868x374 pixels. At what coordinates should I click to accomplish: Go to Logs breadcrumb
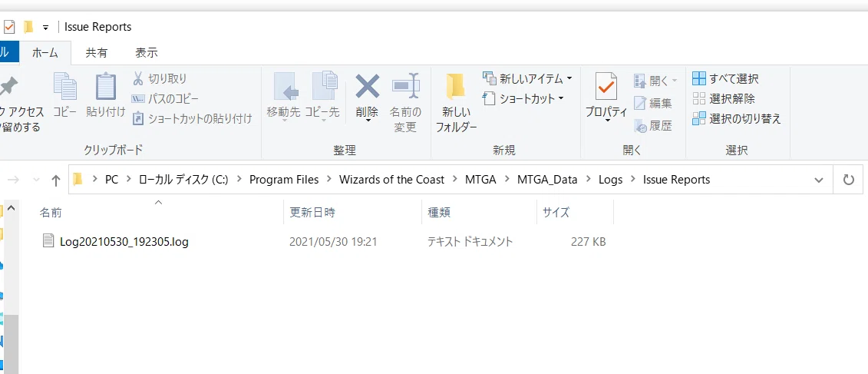point(611,180)
